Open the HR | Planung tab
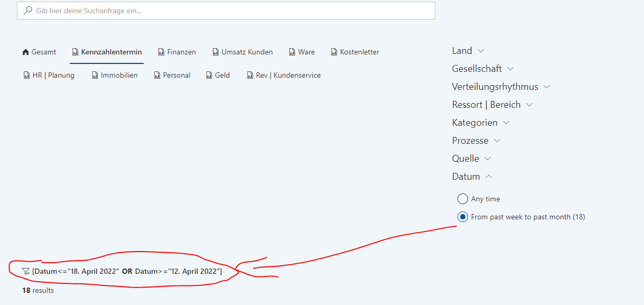This screenshot has height=305, width=644. (x=49, y=75)
